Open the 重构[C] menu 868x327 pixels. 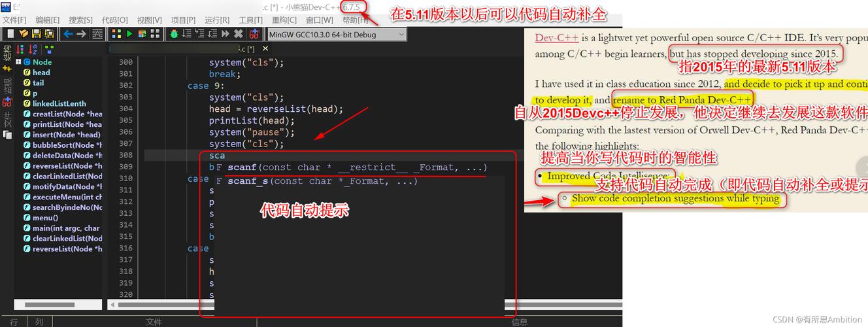pyautogui.click(x=284, y=20)
